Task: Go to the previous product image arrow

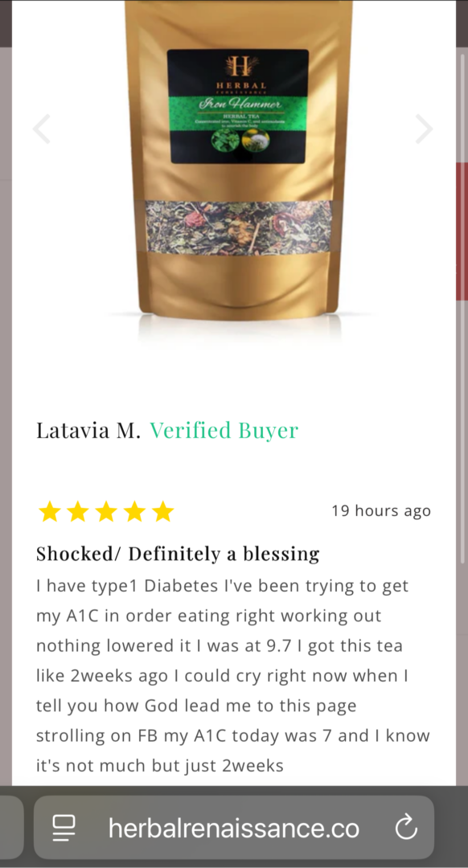Action: coord(42,129)
